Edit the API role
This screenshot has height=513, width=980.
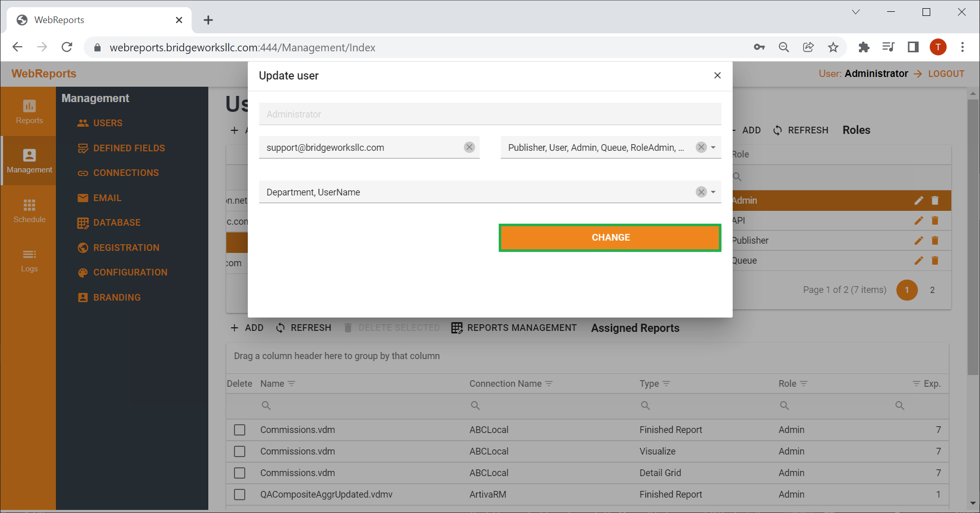[x=918, y=221]
